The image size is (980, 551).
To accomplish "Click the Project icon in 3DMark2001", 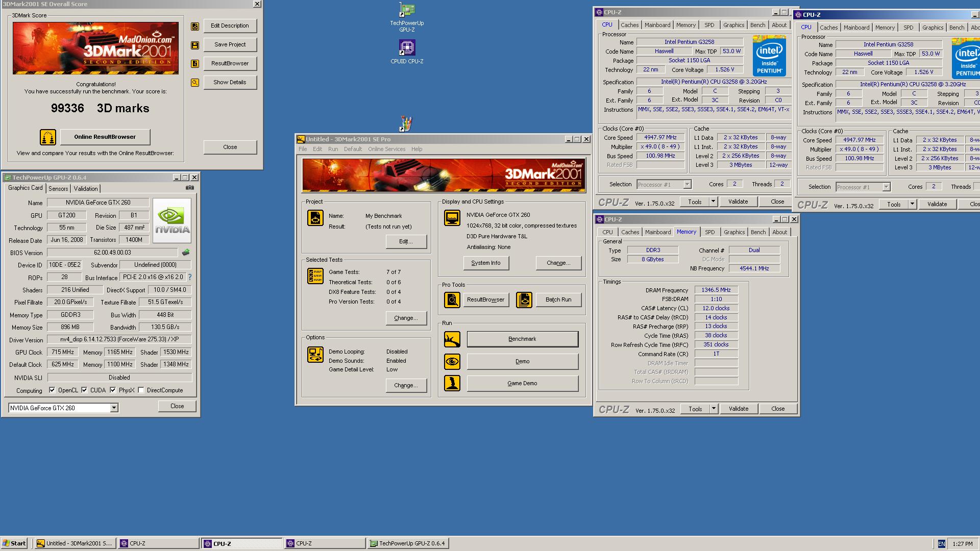I will pos(315,218).
